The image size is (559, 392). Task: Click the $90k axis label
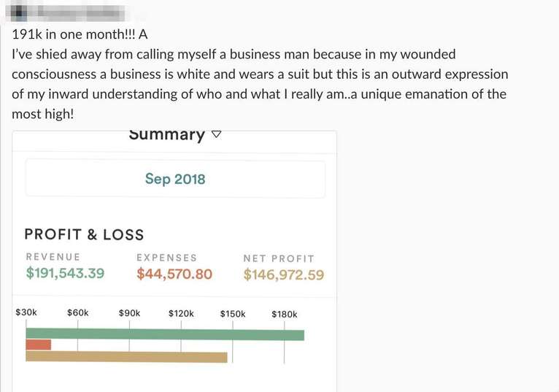click(x=129, y=313)
